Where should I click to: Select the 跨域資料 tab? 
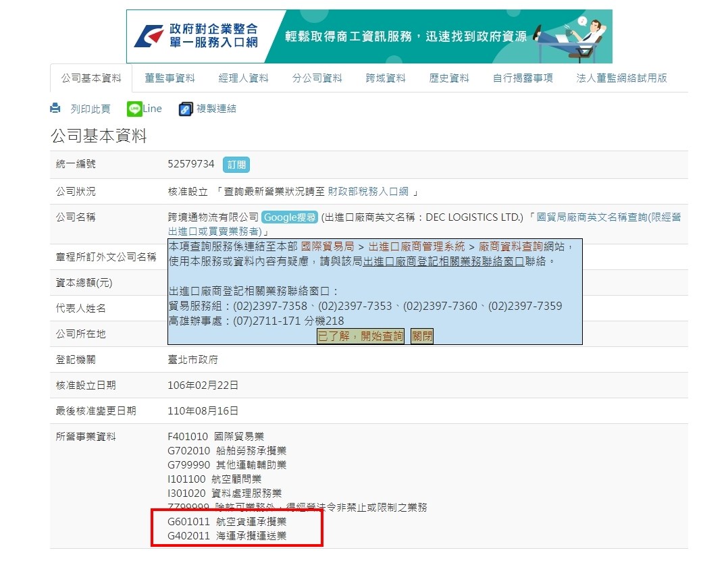point(386,78)
